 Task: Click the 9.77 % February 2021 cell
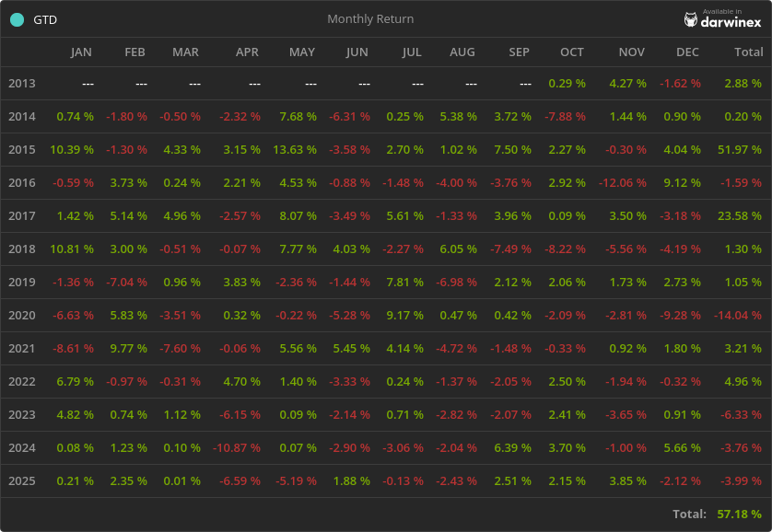[x=129, y=349]
